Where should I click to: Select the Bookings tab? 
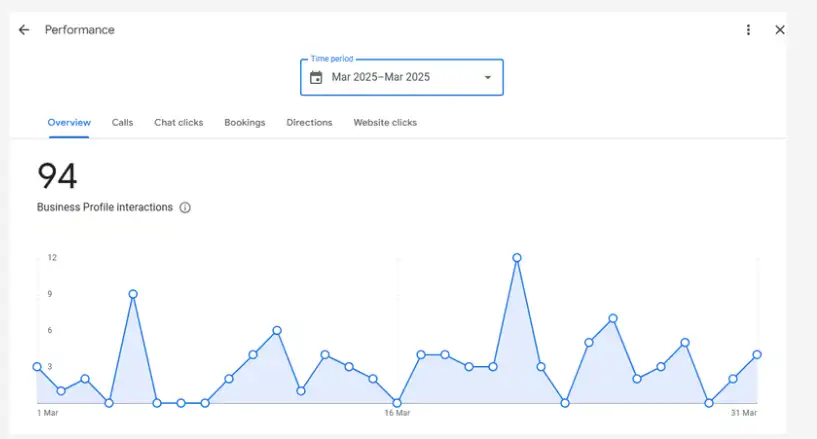(x=245, y=123)
